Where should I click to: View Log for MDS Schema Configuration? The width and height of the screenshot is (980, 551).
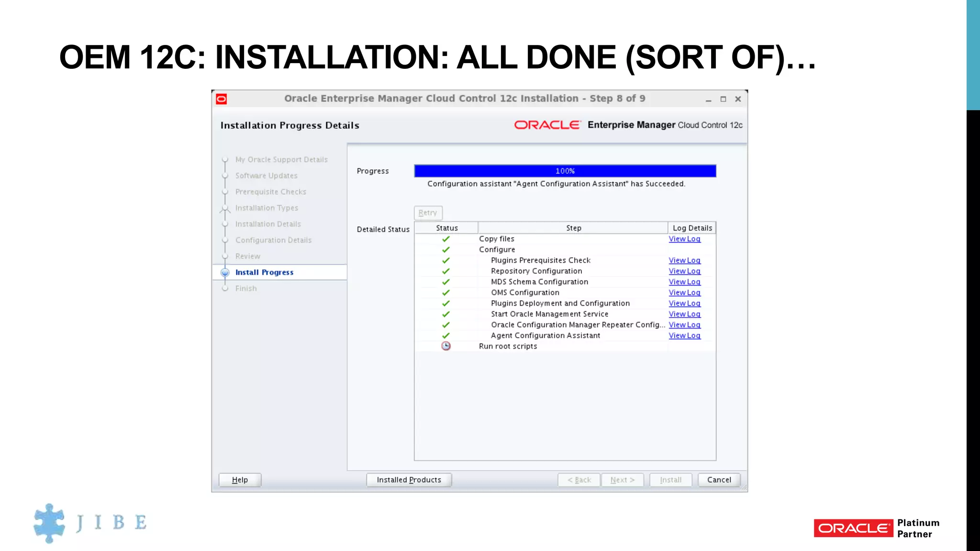684,282
